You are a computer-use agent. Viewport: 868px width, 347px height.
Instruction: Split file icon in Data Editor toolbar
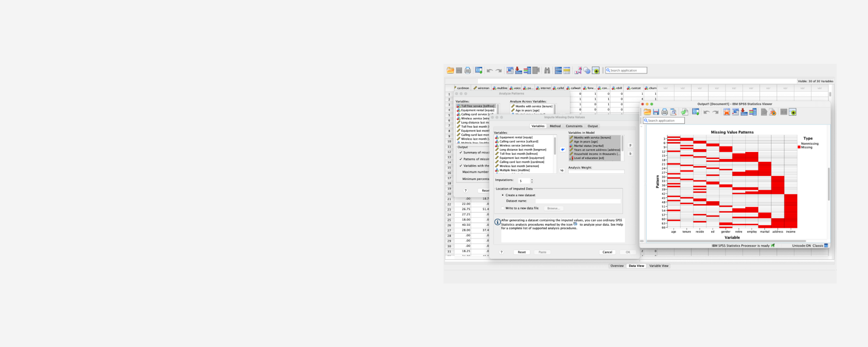pos(558,70)
